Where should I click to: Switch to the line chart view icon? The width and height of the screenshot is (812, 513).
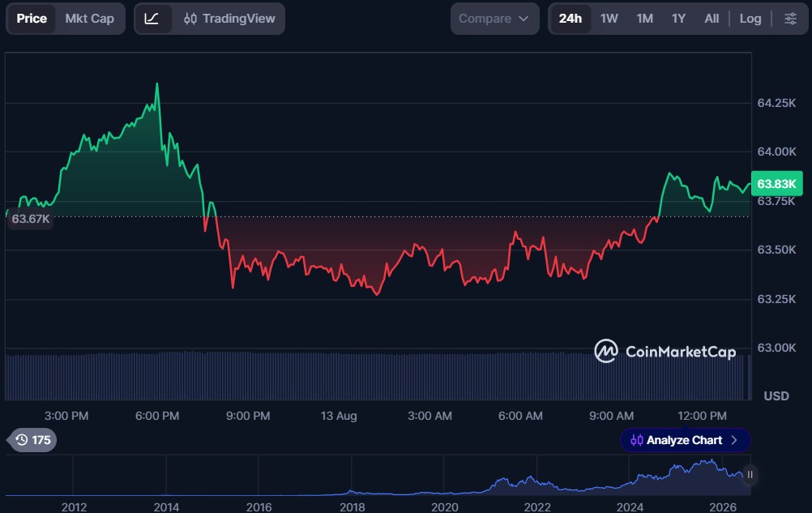tap(152, 19)
